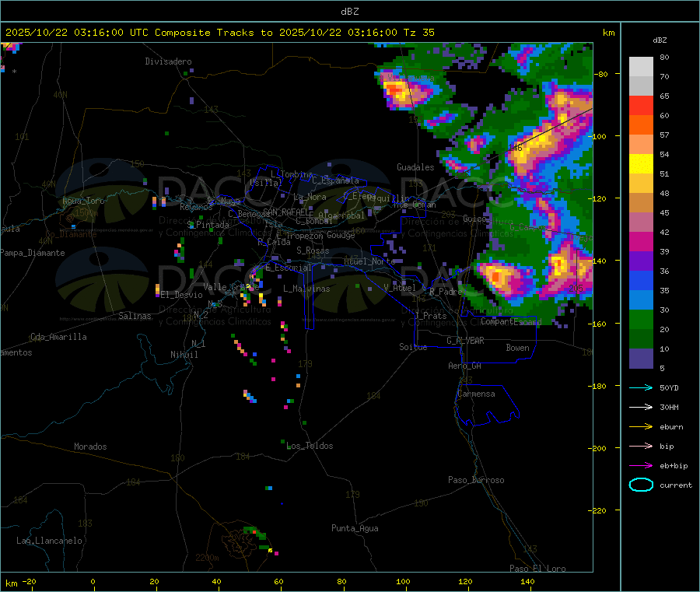
Task: Click the Soitue map label
Action: (413, 347)
